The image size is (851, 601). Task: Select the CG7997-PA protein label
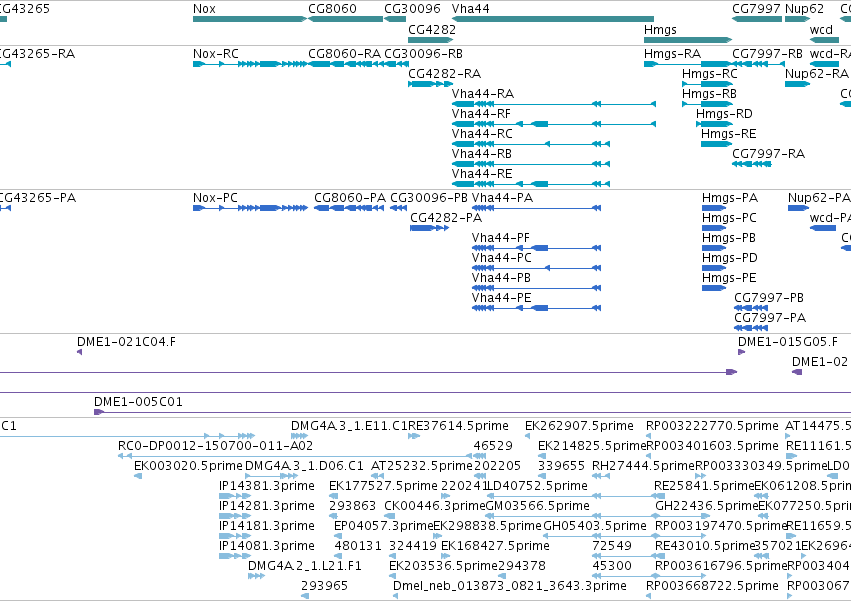tap(770, 319)
